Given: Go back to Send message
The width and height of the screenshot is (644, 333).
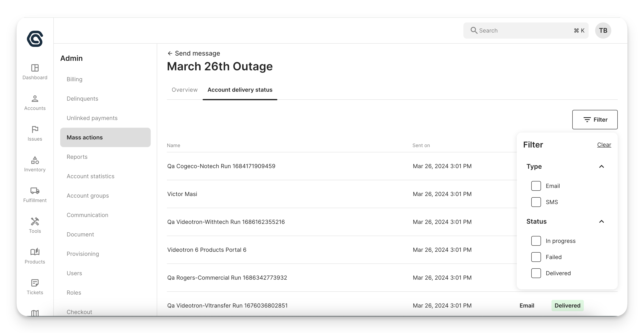Looking at the screenshot, I should tap(194, 53).
